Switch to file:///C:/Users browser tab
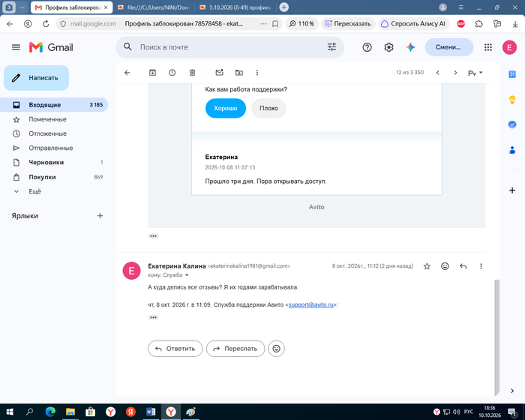Image resolution: width=525 pixels, height=420 pixels. pyautogui.click(x=154, y=7)
